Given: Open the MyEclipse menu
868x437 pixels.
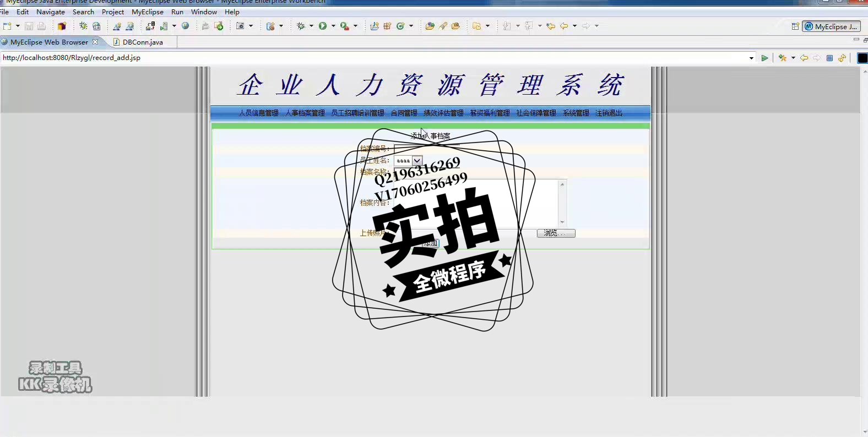Looking at the screenshot, I should point(148,12).
